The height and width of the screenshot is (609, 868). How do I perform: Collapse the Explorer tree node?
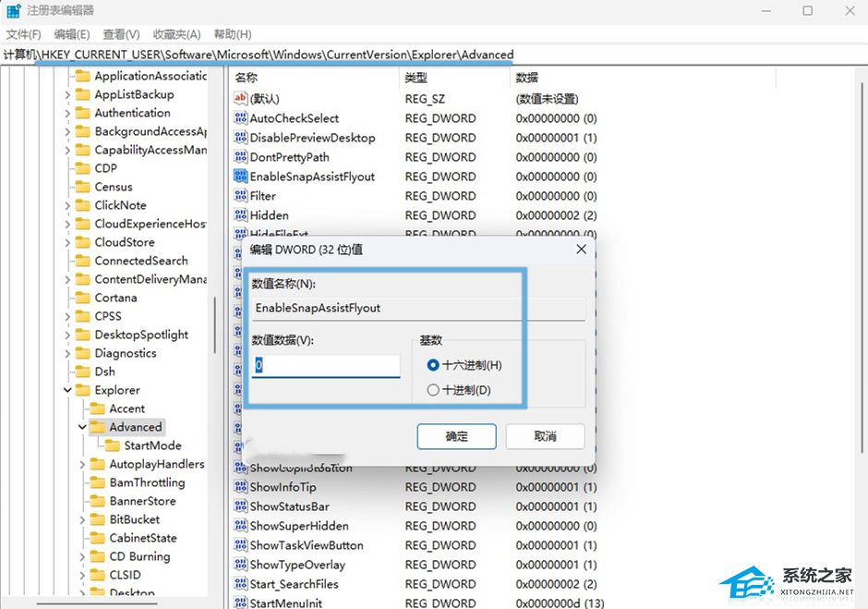tap(67, 390)
